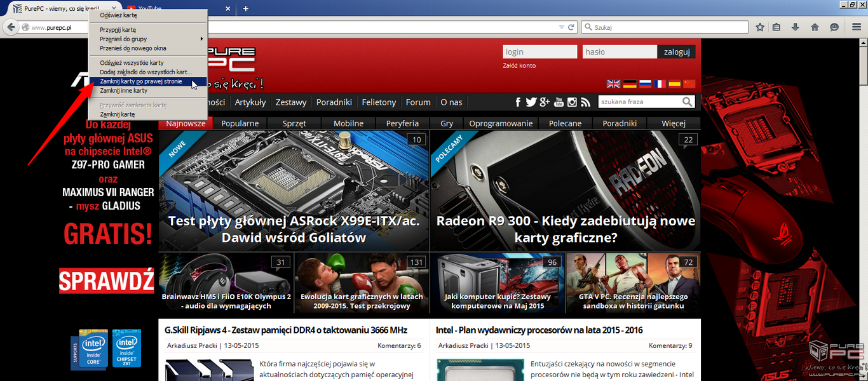Viewport: 868px width, 381px height.
Task: Open the downloads arrow icon
Action: click(x=795, y=27)
